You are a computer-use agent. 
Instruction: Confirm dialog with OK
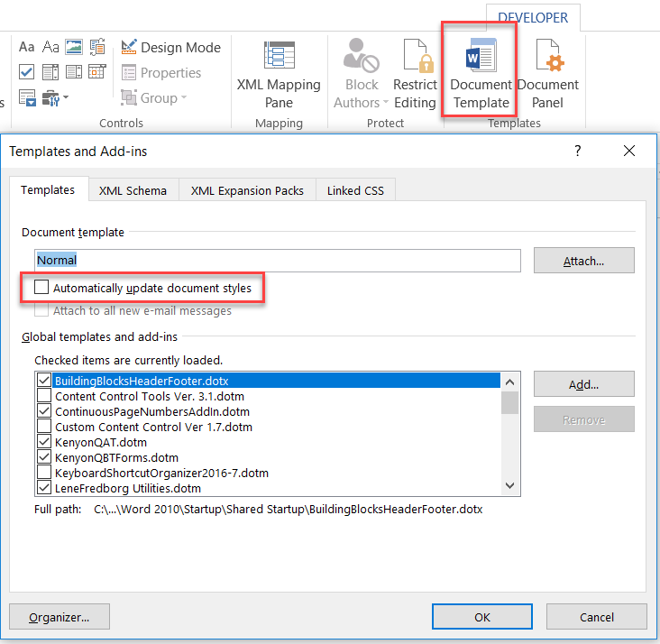(482, 617)
